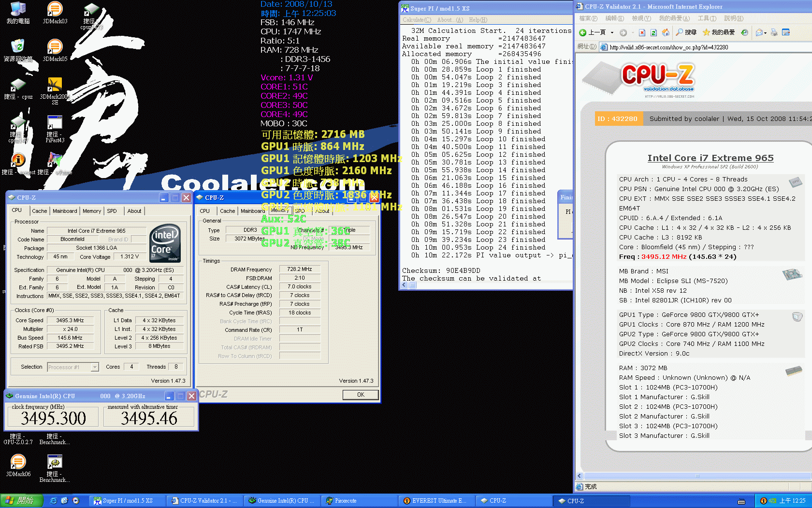Switch to Mainboard tab in left CPU-Z window
Viewport: 812px width, 508px height.
(65, 211)
